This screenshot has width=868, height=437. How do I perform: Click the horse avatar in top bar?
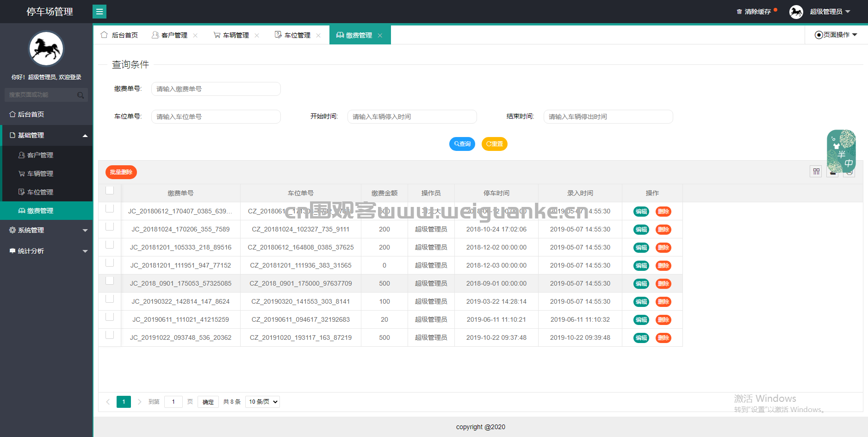point(796,12)
